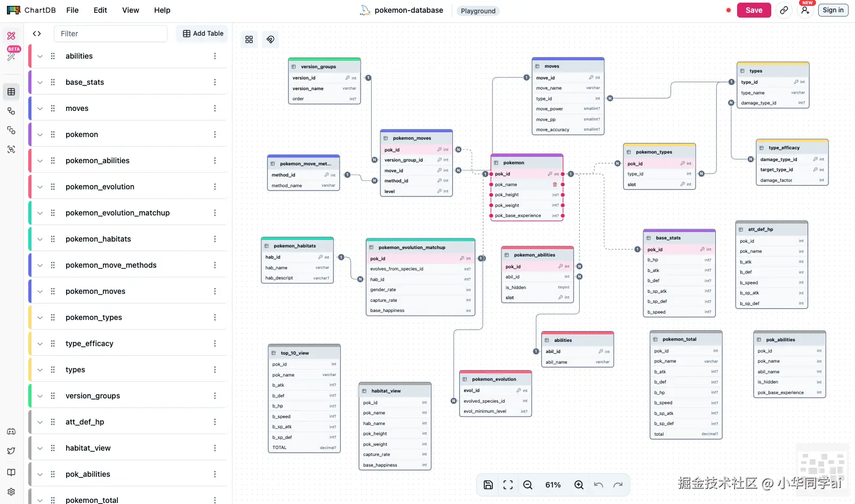Zoom out of the diagram

coord(528,485)
